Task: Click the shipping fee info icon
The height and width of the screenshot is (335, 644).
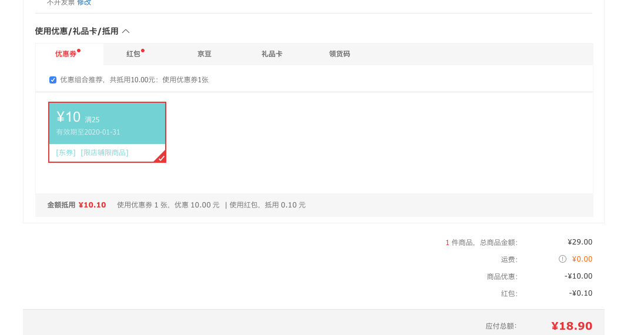Action: (562, 259)
